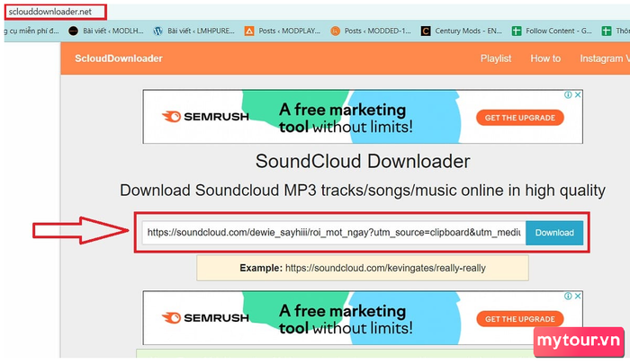
Task: Click the blue Download button
Action: pyautogui.click(x=554, y=233)
